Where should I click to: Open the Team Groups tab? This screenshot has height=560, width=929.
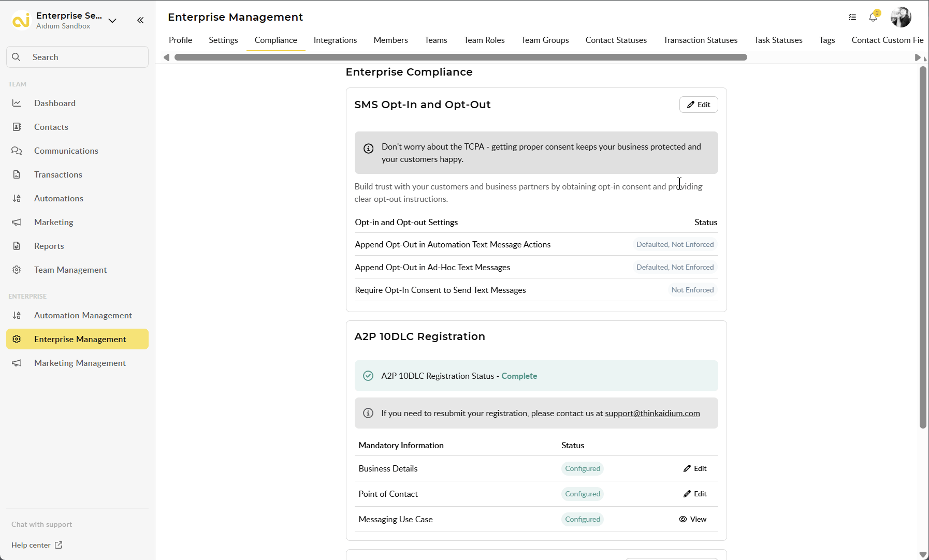pyautogui.click(x=545, y=40)
